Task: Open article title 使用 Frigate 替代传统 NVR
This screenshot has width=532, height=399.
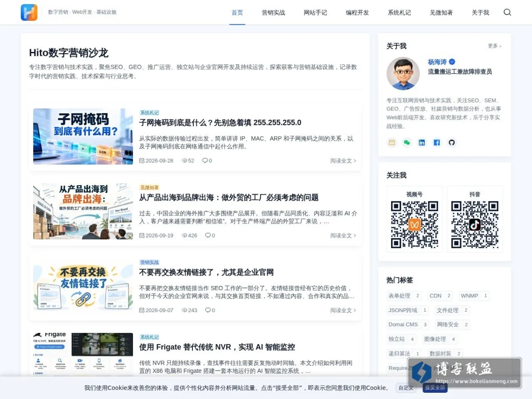Action: coord(217,347)
